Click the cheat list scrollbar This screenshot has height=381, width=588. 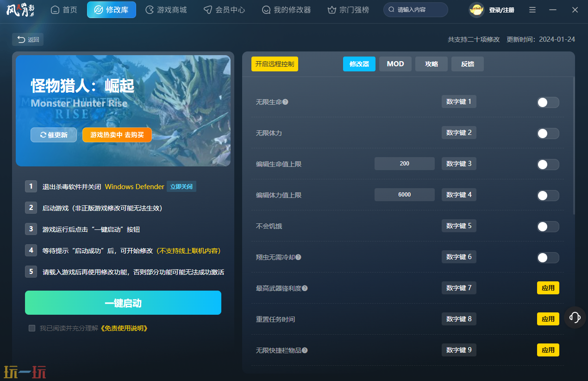[x=574, y=146]
